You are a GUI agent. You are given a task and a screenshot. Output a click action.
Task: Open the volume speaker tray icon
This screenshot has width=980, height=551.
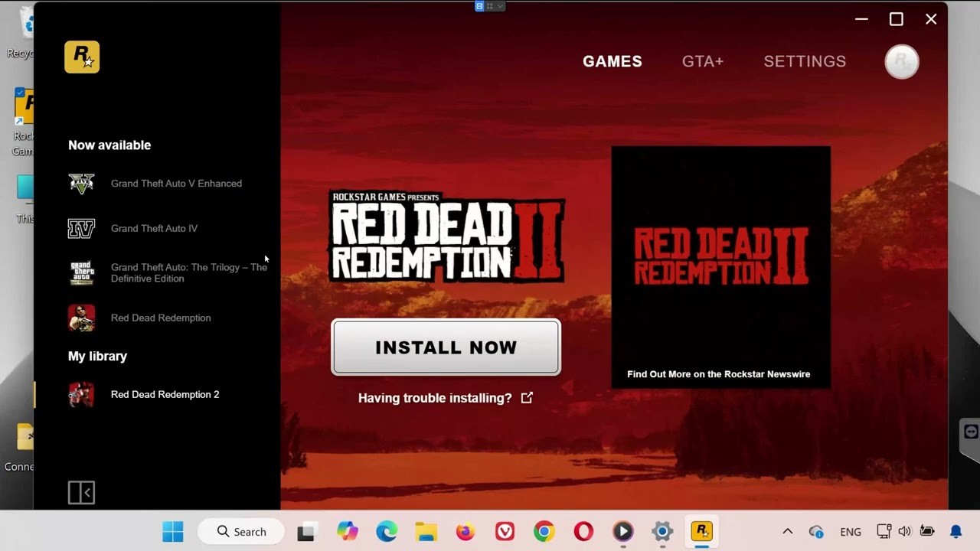pos(905,531)
